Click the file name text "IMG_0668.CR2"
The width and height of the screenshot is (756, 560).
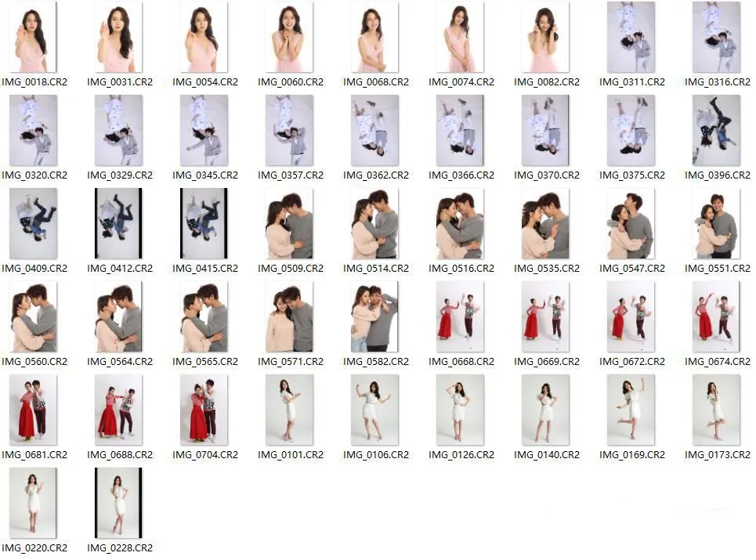461,361
